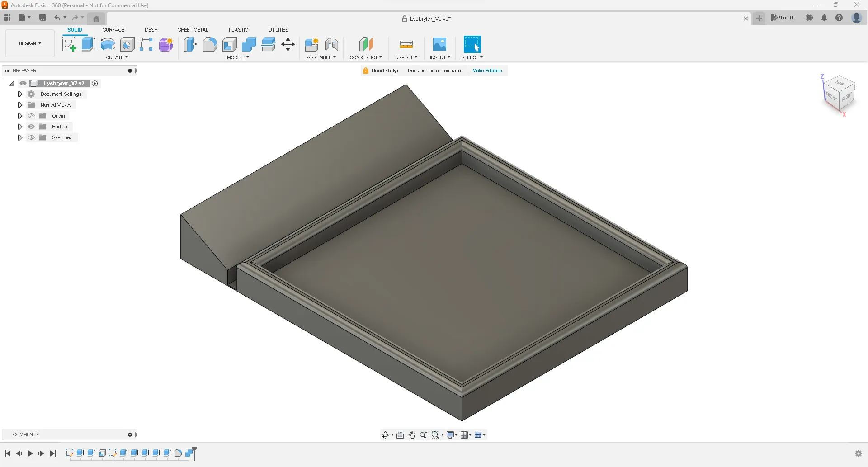Play the timeline
This screenshot has height=467, width=868.
click(30, 453)
